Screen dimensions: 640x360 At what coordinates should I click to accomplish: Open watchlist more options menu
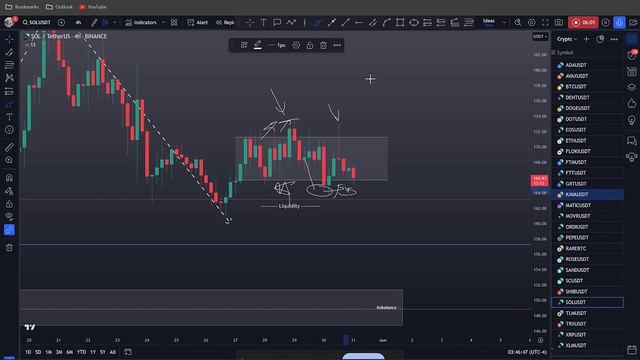click(614, 39)
